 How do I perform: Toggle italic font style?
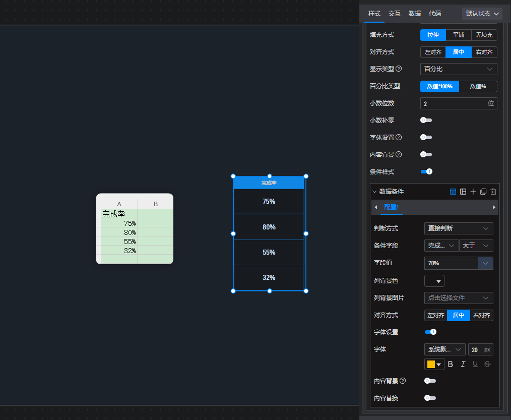[463, 364]
